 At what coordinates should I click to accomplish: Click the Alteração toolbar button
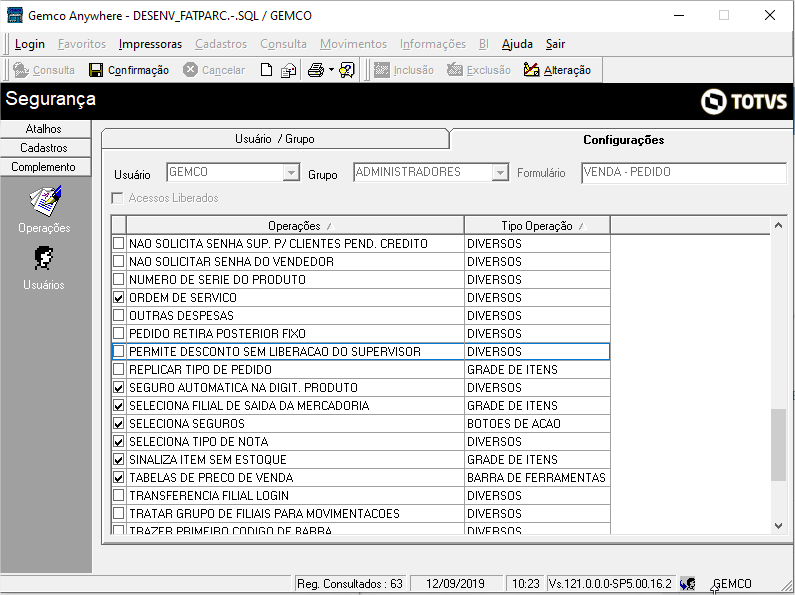click(557, 70)
